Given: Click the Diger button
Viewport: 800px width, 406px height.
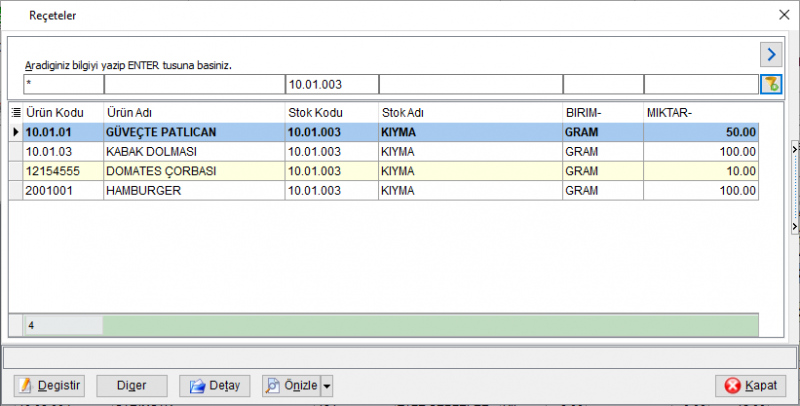Looking at the screenshot, I should (132, 386).
